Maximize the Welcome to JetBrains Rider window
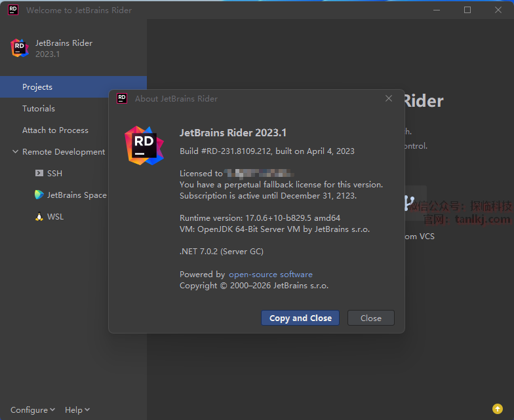The image size is (514, 420). [x=467, y=10]
